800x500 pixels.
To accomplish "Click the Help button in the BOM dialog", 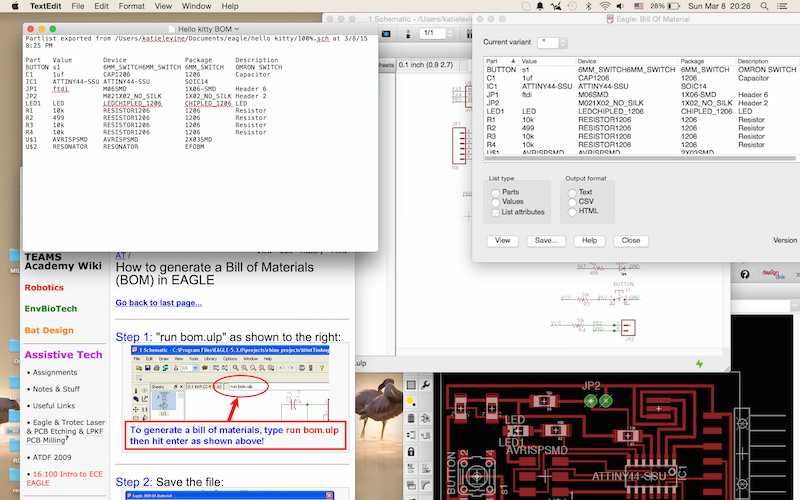I will (x=589, y=240).
